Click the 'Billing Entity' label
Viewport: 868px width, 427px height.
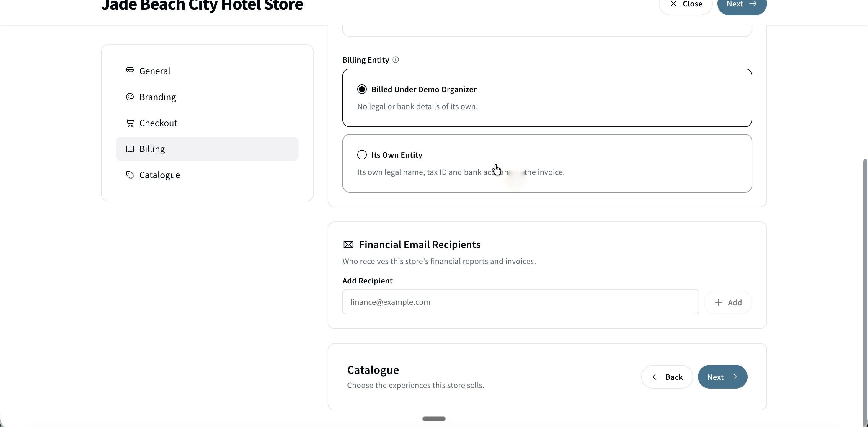pyautogui.click(x=366, y=60)
